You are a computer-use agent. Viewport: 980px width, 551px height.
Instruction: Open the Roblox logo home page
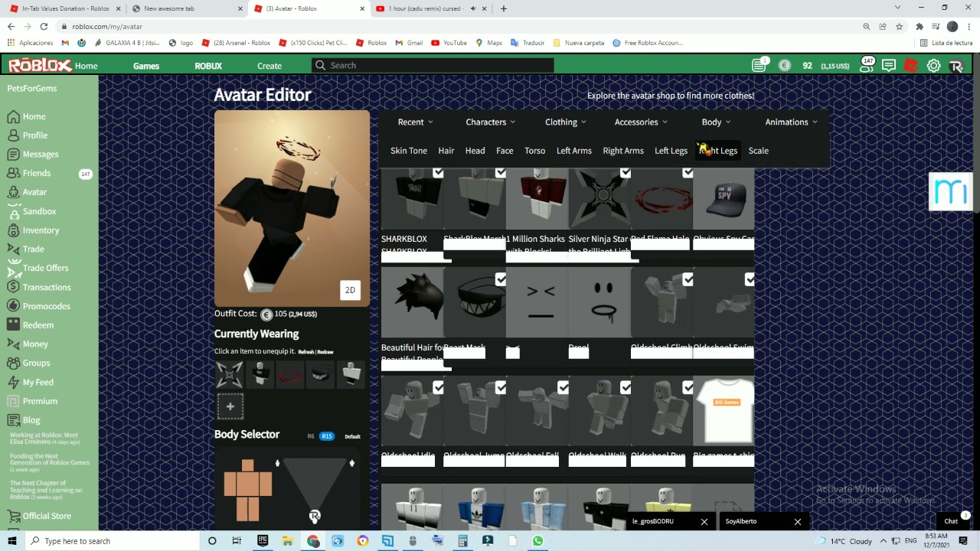(x=41, y=66)
